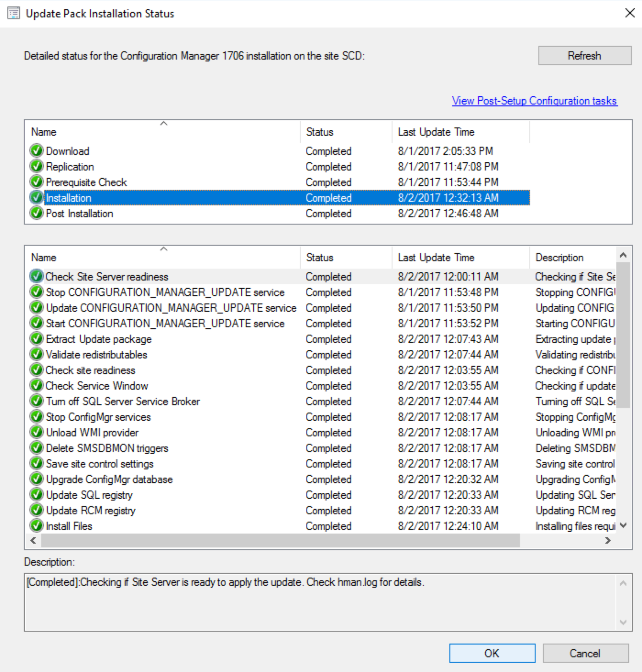Click check icon for Start CONFIGURATION_MANAGER_UPDATE service
Viewport: 642px width, 672px height.
pyautogui.click(x=37, y=323)
